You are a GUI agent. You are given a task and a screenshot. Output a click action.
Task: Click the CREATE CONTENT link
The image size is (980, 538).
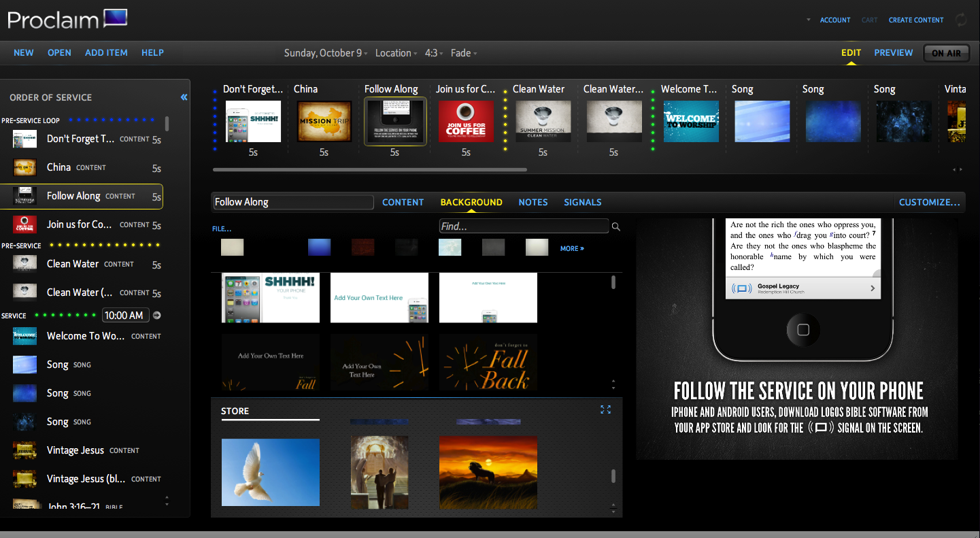(916, 20)
